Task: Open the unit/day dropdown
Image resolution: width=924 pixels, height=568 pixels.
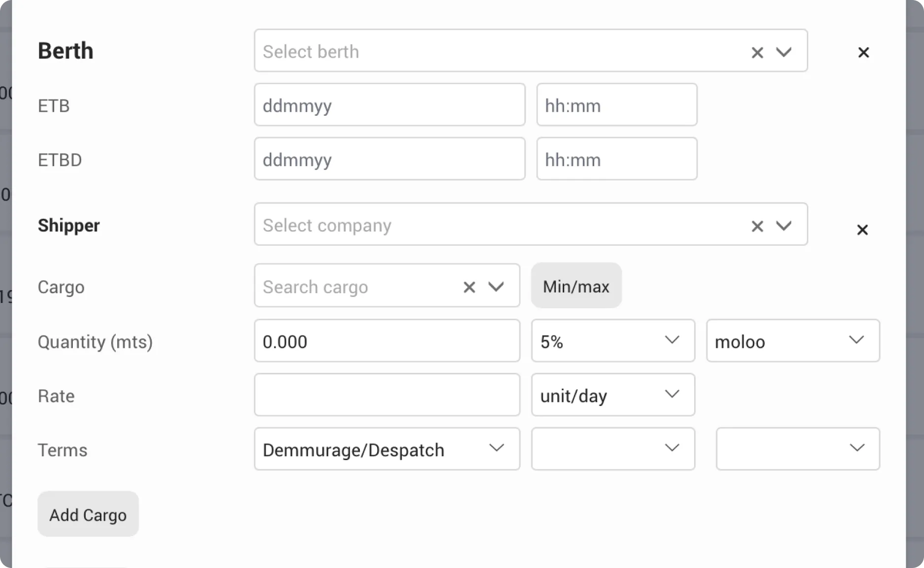Action: pos(613,395)
